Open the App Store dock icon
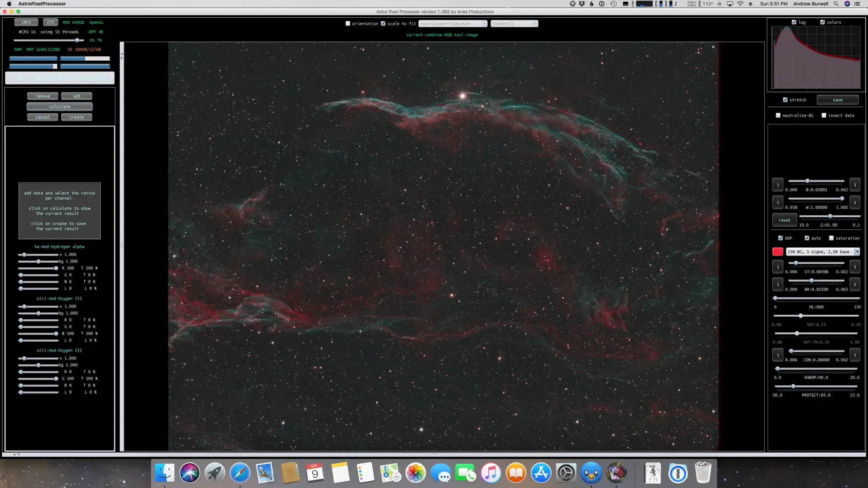Viewport: 868px width, 488px height. pos(541,473)
